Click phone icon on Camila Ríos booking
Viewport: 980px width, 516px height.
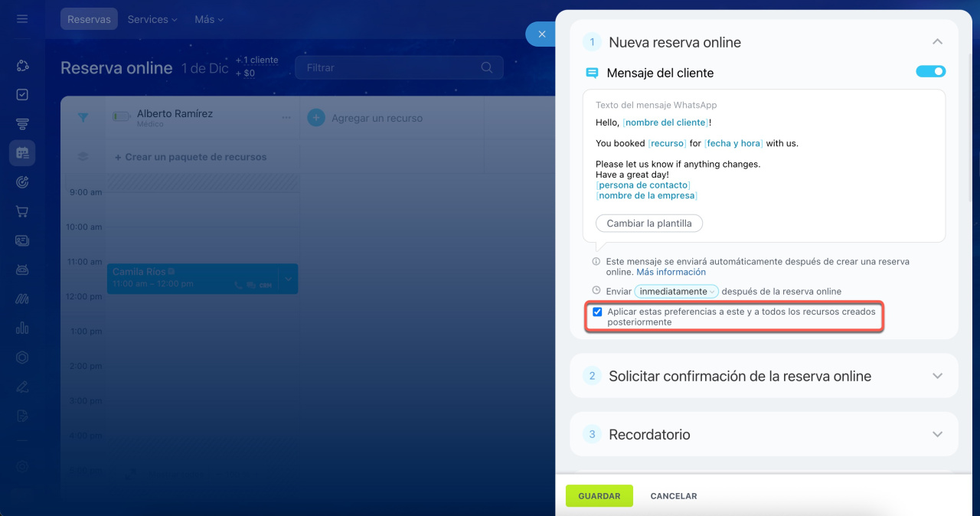point(239,285)
